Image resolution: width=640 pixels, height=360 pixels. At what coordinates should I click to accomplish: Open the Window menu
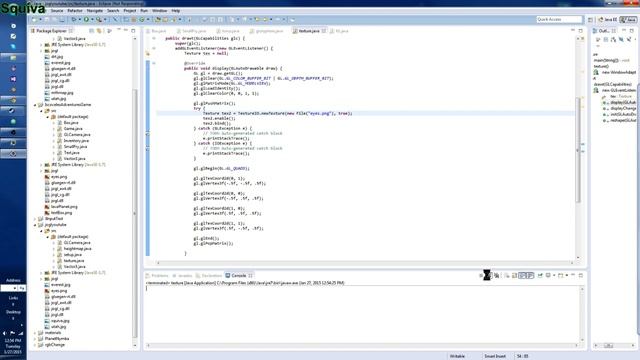click(x=160, y=11)
